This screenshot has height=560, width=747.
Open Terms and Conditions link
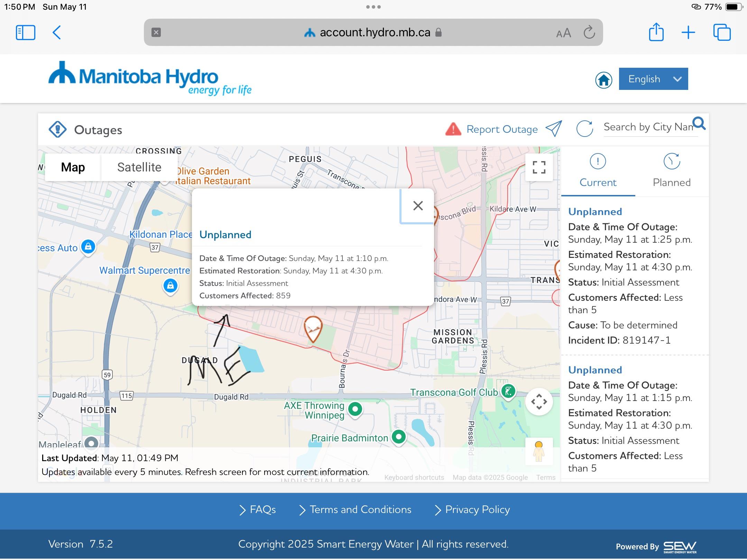355,510
